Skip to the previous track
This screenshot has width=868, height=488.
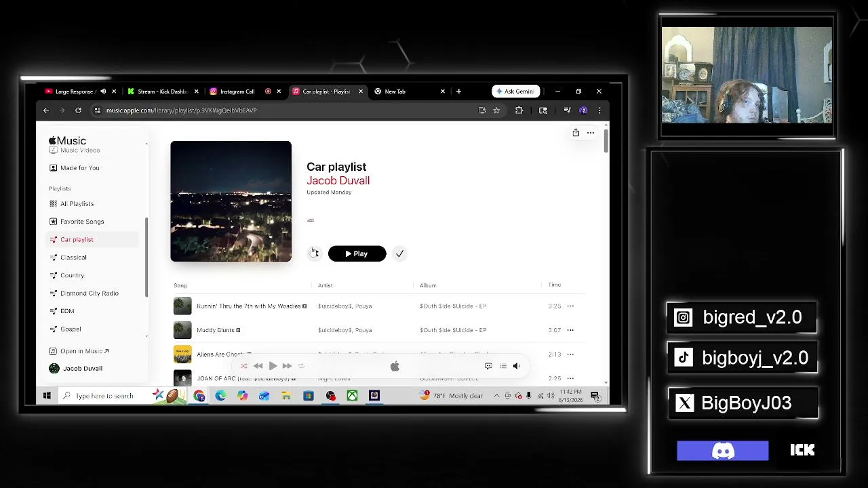pos(258,366)
